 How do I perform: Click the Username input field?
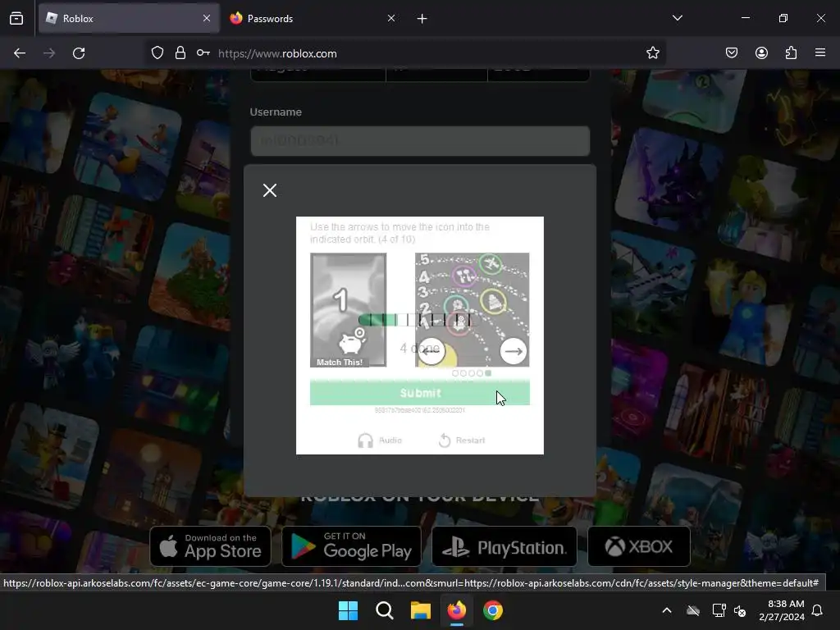tap(420, 141)
